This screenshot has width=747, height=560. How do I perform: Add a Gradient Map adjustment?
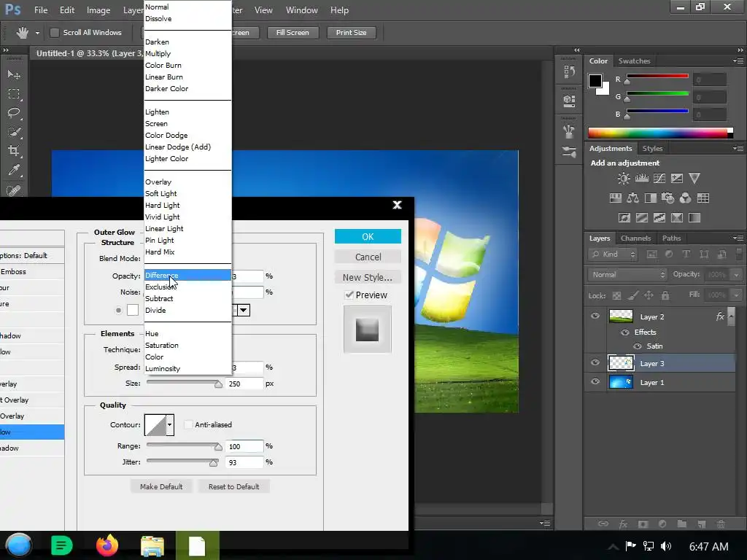point(694,218)
